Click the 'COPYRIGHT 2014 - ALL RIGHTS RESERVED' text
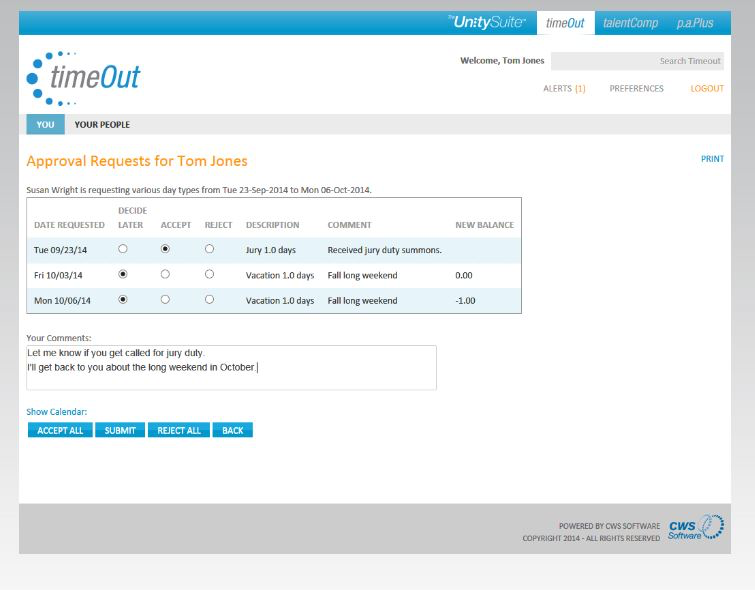The height and width of the screenshot is (590, 755). 591,538
